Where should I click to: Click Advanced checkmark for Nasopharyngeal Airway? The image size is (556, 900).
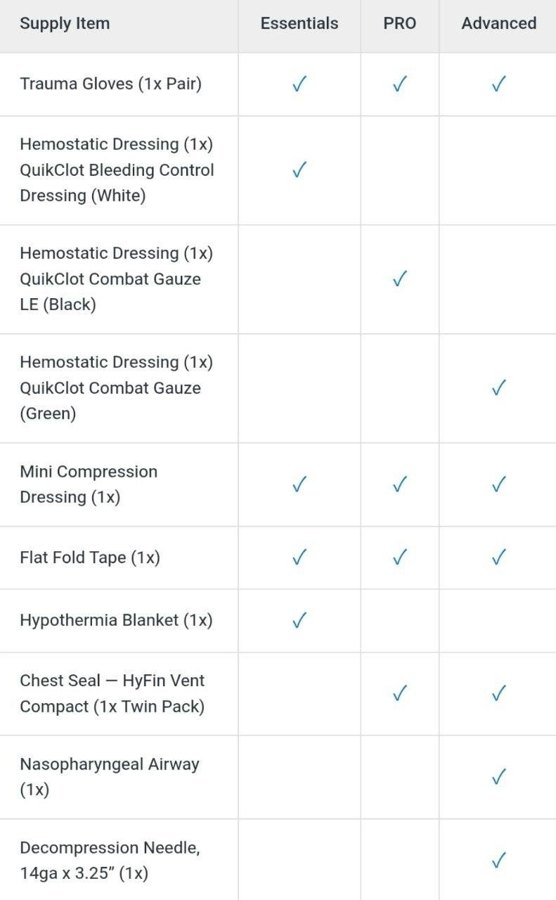(x=499, y=777)
